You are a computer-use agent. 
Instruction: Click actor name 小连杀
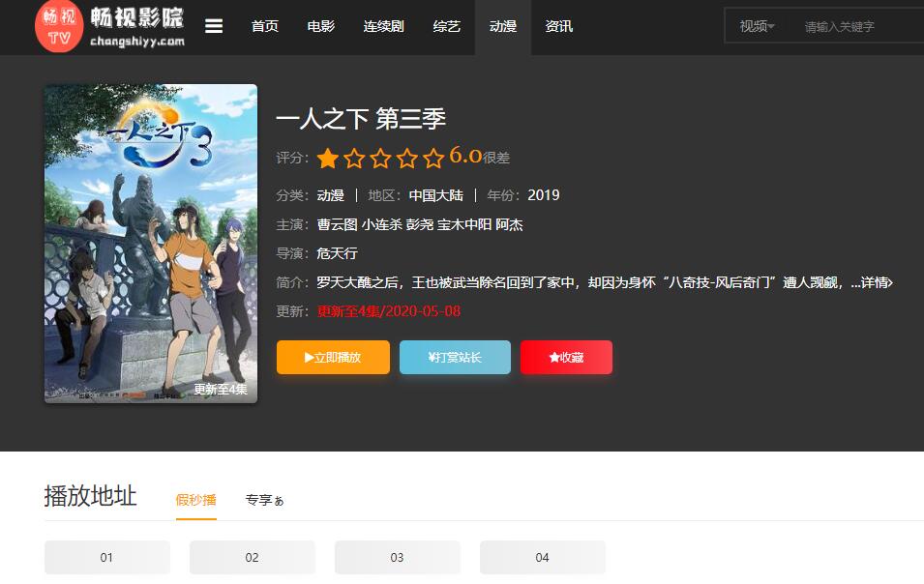382,225
